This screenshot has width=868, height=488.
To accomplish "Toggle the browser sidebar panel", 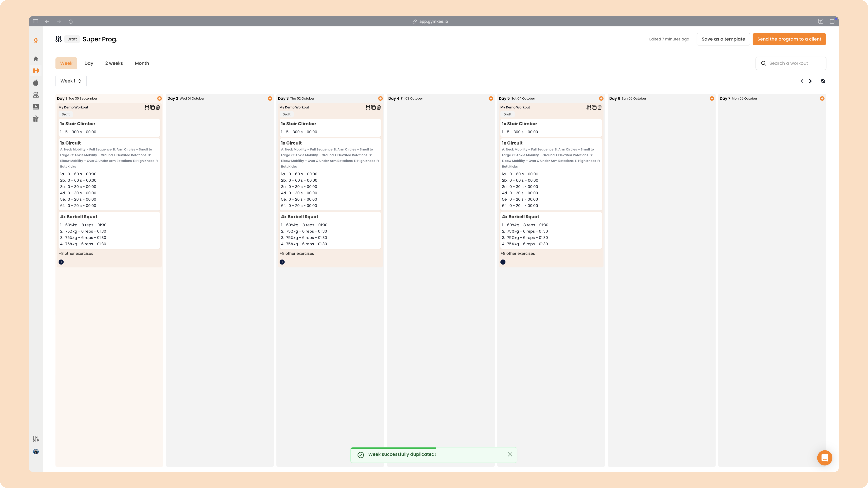I will [x=35, y=21].
